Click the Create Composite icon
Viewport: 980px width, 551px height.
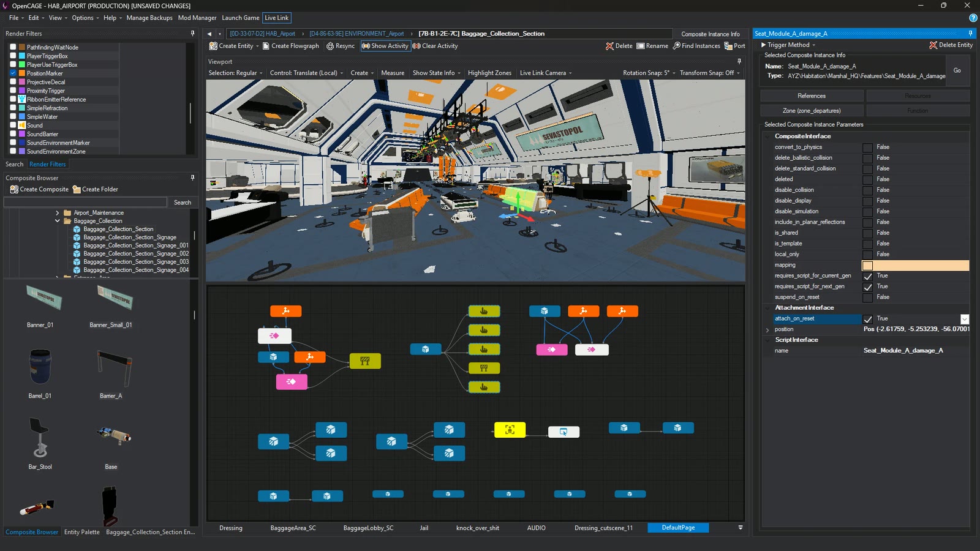(x=14, y=189)
